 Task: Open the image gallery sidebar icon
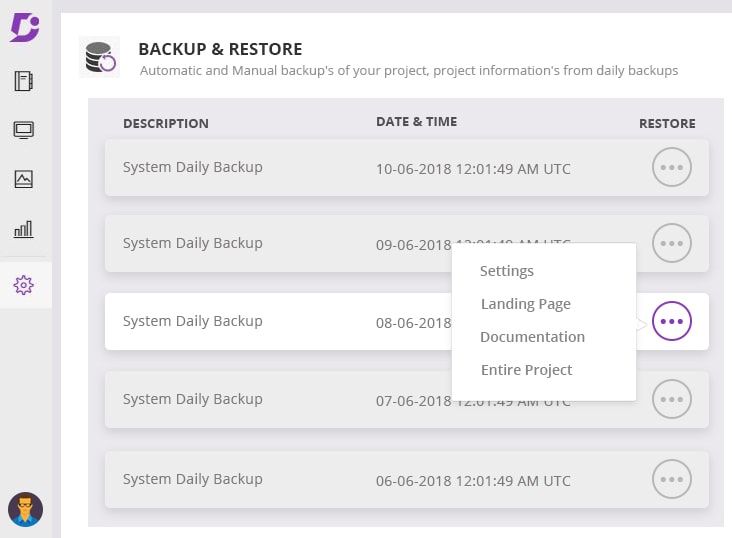[24, 179]
